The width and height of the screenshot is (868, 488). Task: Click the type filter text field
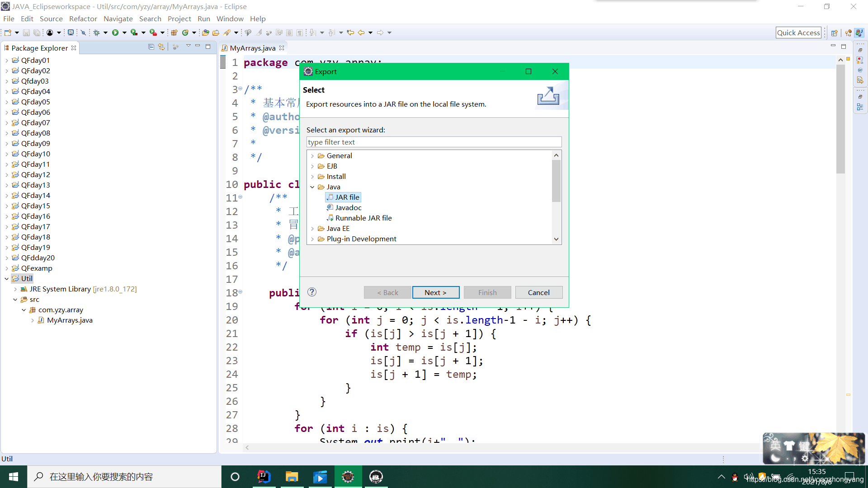coord(434,142)
